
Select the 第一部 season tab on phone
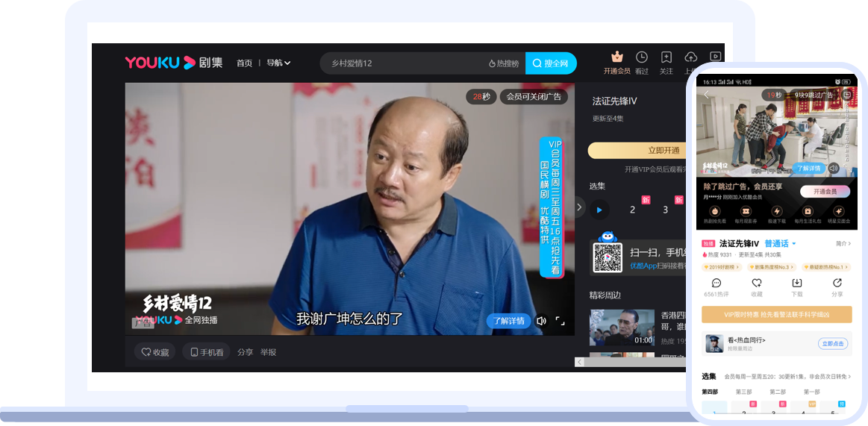[811, 392]
